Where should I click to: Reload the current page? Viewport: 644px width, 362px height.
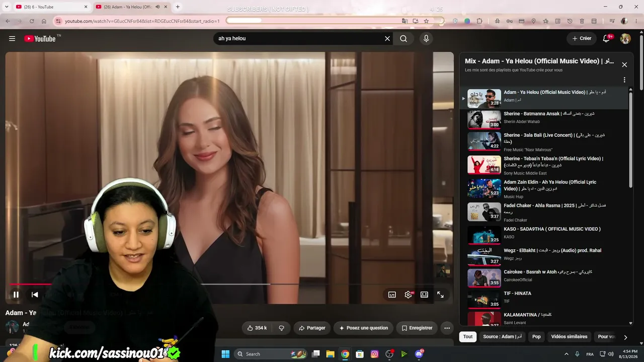[x=32, y=21]
